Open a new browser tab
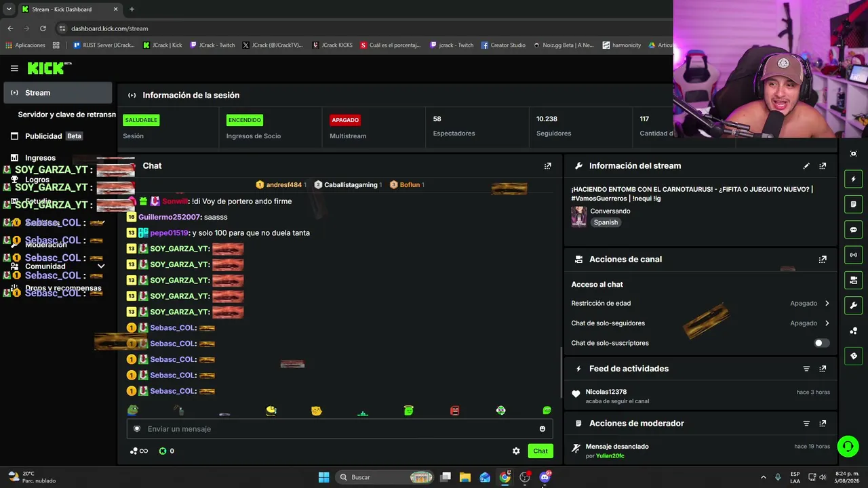 pos(132,9)
